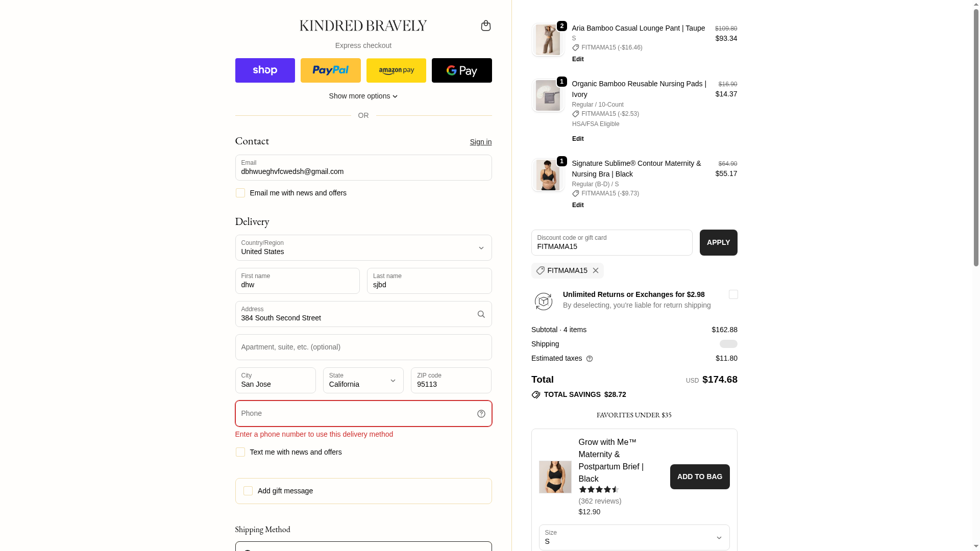Image resolution: width=980 pixels, height=551 pixels.
Task: Click the estimated taxes info icon
Action: pos(590,359)
